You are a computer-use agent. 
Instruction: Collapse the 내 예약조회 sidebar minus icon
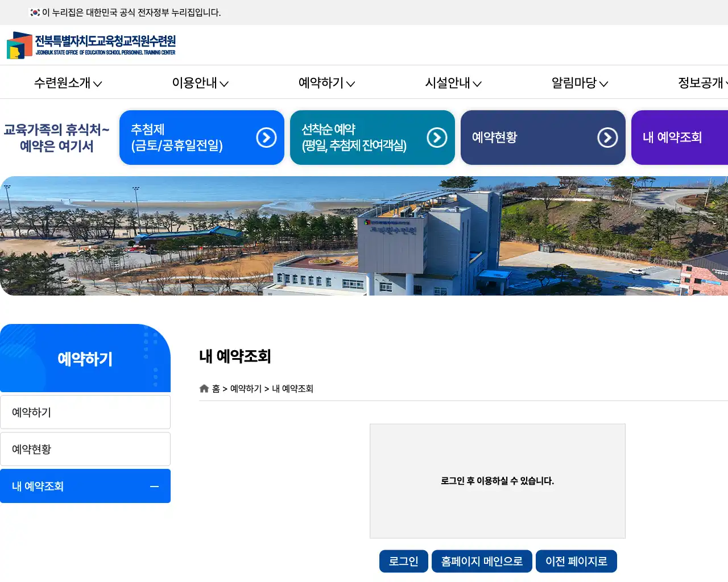point(154,487)
